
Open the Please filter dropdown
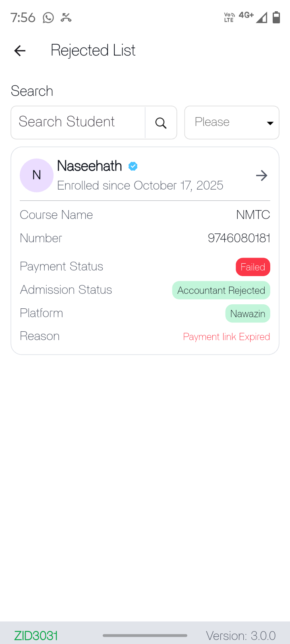(x=226, y=122)
